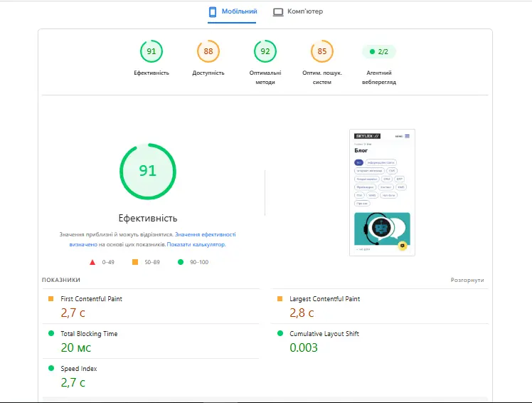Expand metrics with Розгорнути
532x403 pixels.
(x=467, y=280)
